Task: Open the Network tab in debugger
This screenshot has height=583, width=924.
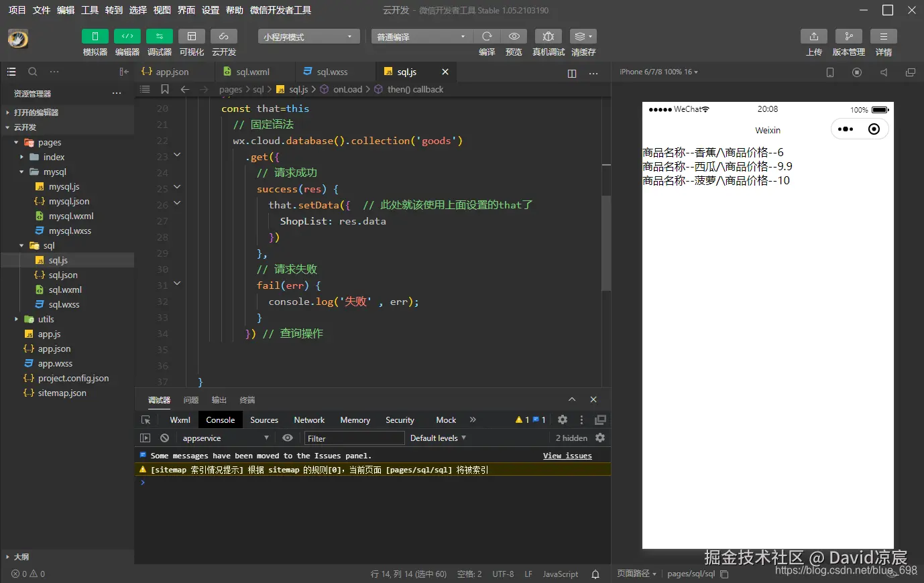Action: (x=309, y=419)
